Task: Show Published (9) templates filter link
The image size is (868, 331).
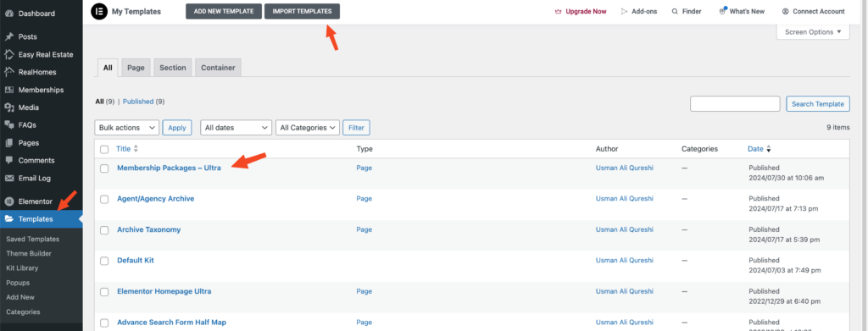Action: tap(143, 102)
